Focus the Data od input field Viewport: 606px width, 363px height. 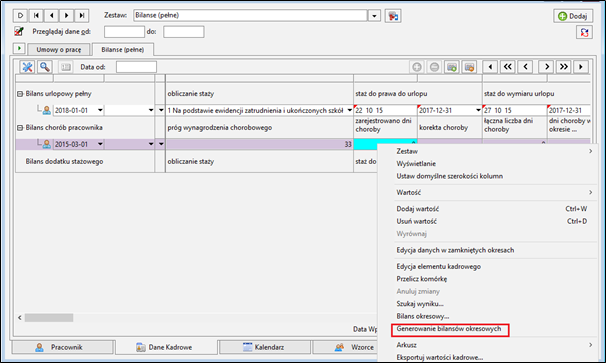point(136,67)
